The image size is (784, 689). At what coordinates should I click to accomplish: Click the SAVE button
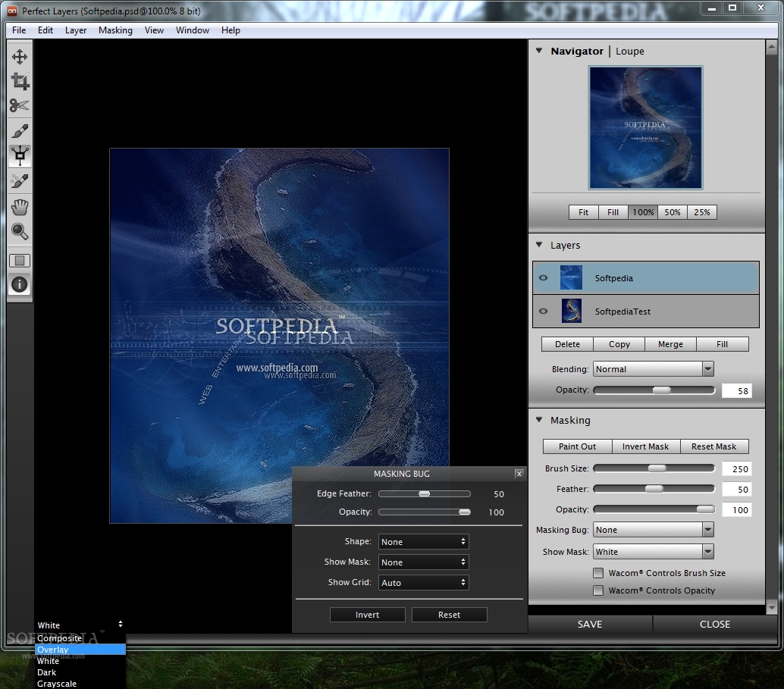coord(590,624)
